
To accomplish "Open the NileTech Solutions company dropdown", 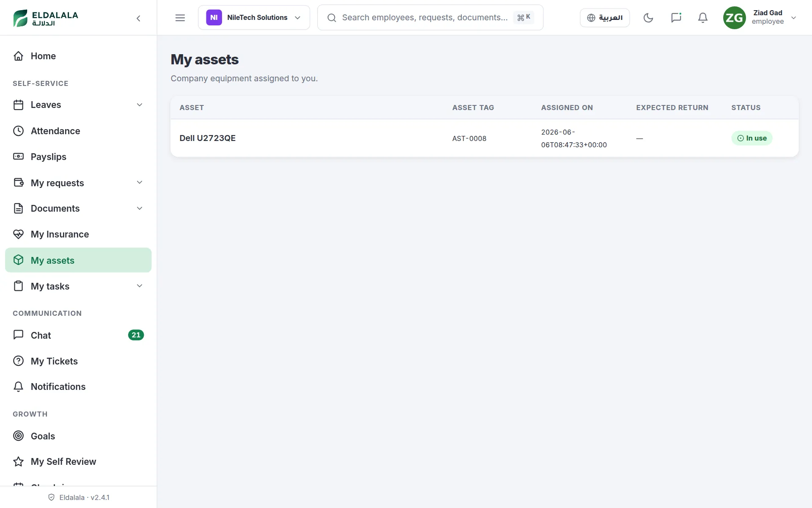I will coord(254,17).
